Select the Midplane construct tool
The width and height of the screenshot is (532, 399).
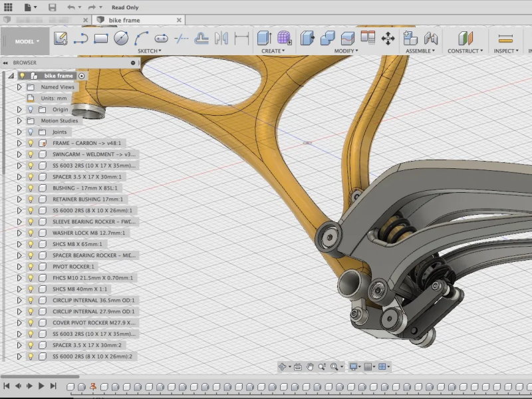click(465, 38)
